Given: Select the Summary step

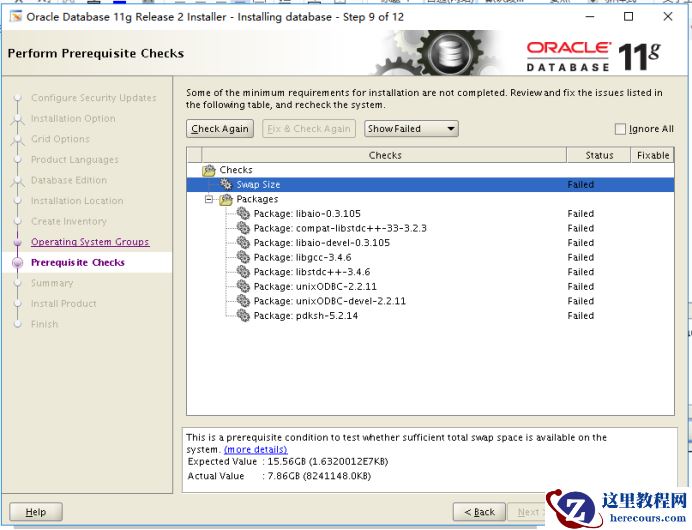Looking at the screenshot, I should (x=52, y=283).
